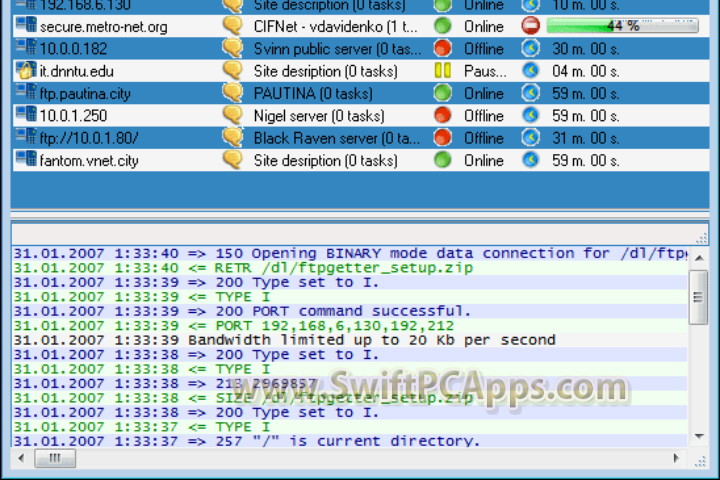
Task: Select the ftp.pautina.city host name
Action: coord(85,94)
